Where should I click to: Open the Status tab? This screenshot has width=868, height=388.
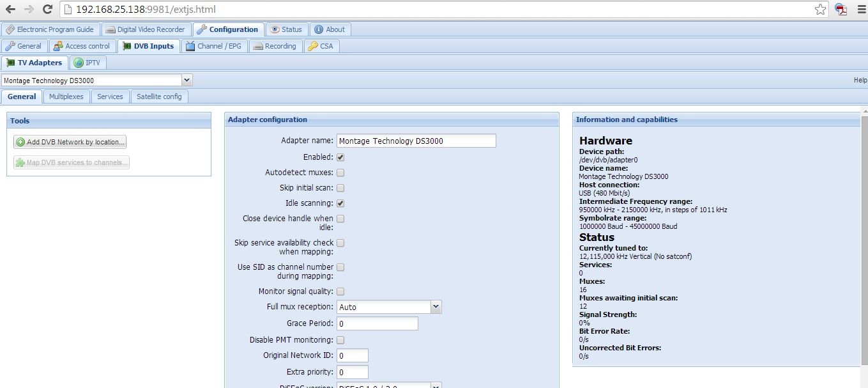point(286,29)
